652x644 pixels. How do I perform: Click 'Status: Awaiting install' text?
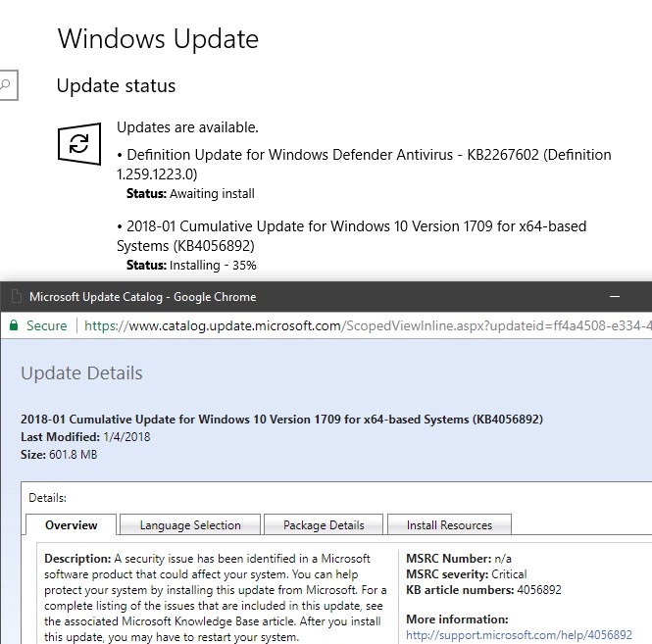click(190, 193)
